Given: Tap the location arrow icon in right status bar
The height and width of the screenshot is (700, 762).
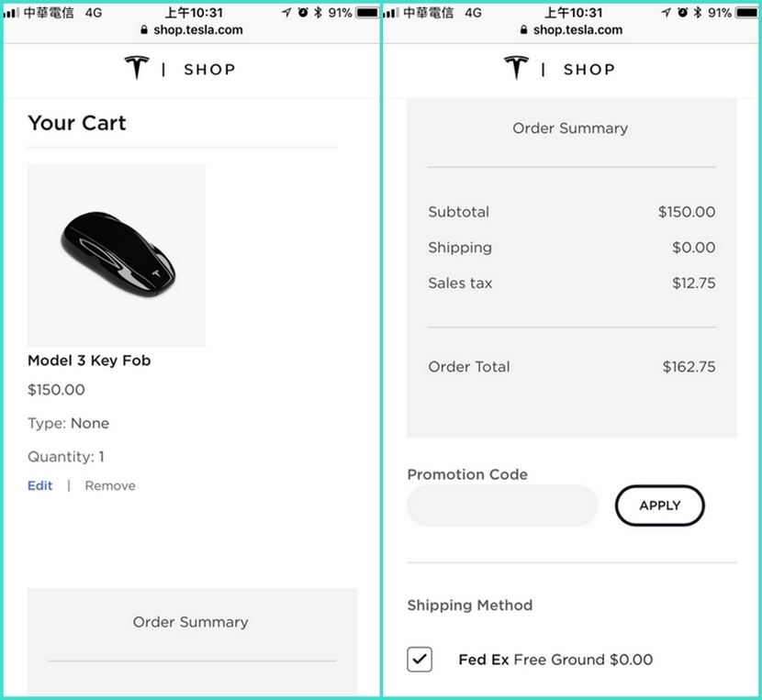Looking at the screenshot, I should pyautogui.click(x=666, y=13).
